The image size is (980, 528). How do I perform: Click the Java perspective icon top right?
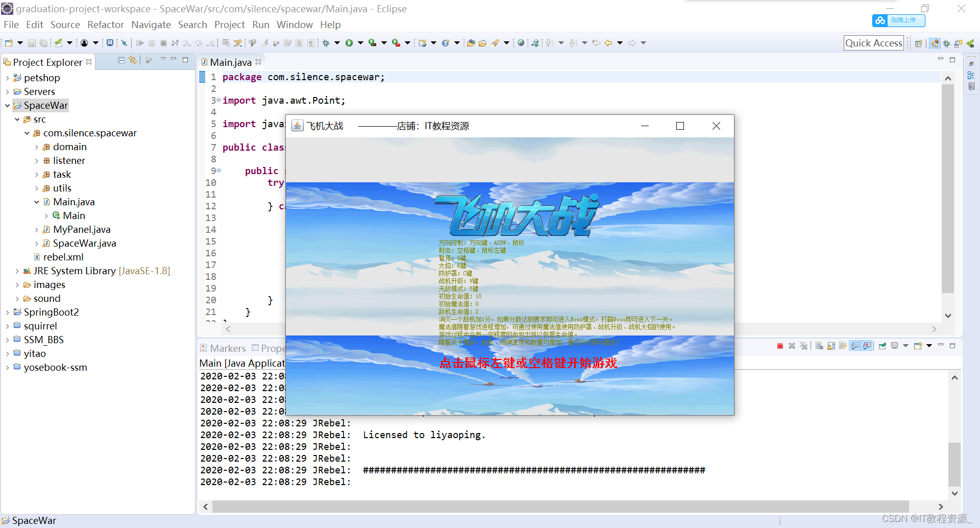[935, 43]
